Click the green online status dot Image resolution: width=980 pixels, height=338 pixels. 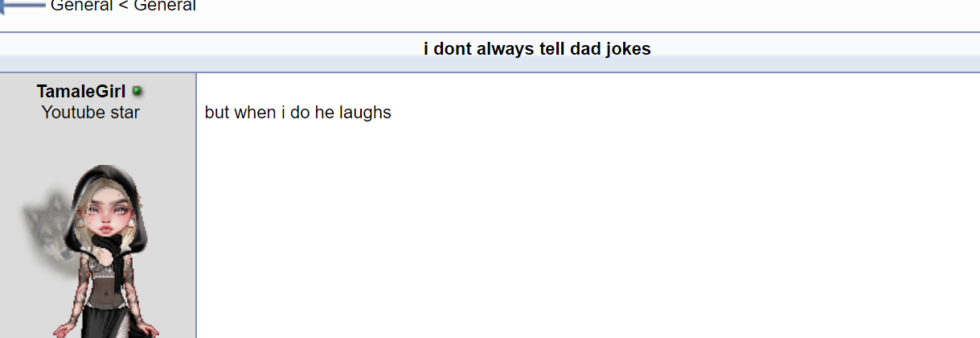137,91
